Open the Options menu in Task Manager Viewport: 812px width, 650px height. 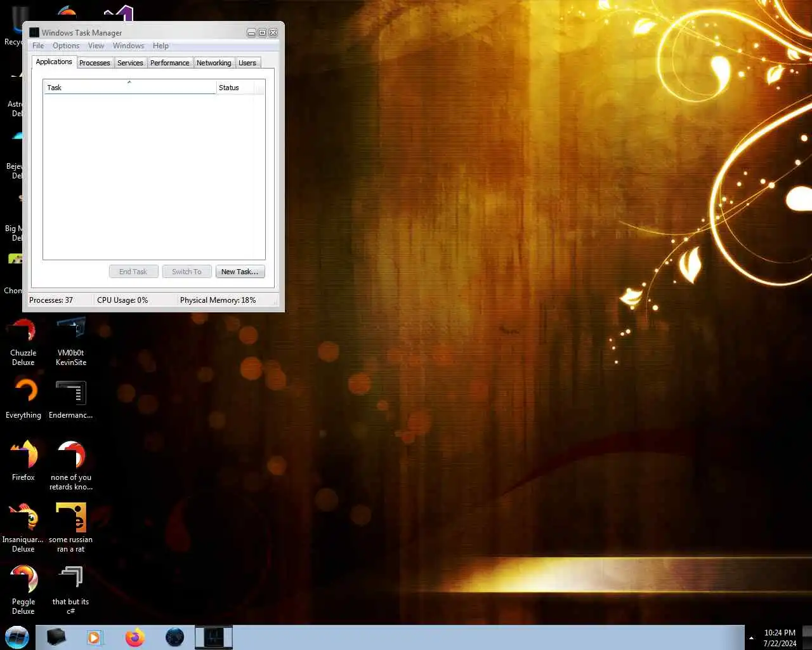[66, 46]
